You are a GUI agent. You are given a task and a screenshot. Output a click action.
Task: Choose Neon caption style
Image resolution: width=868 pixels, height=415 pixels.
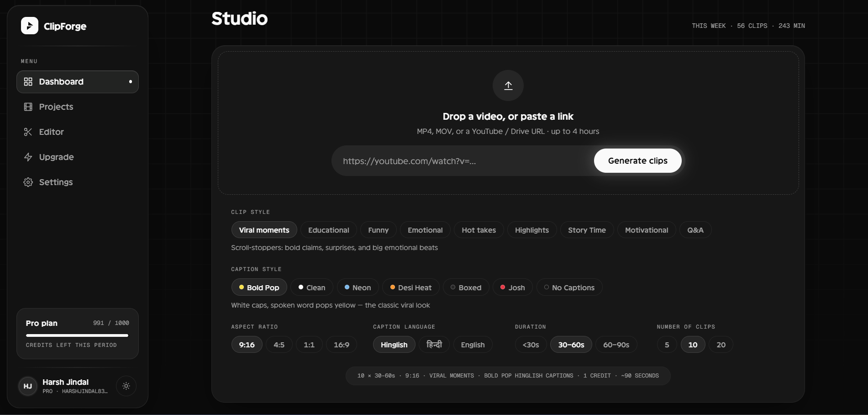point(358,287)
